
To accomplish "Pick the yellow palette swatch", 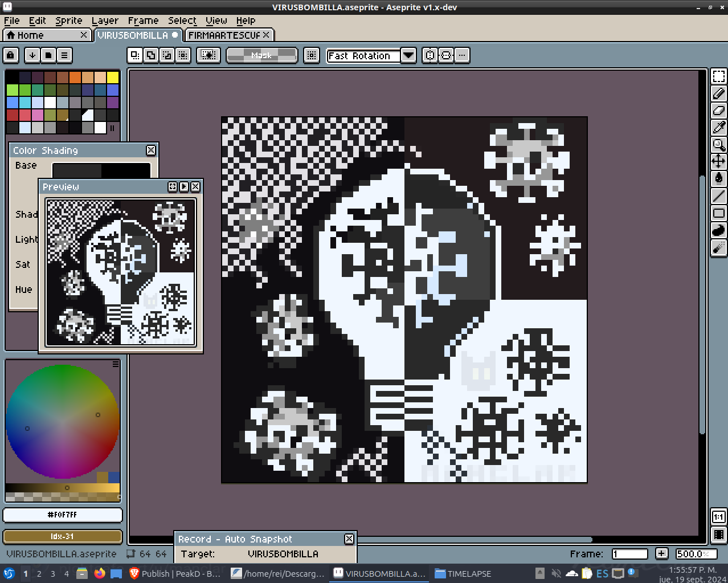I will (x=113, y=77).
